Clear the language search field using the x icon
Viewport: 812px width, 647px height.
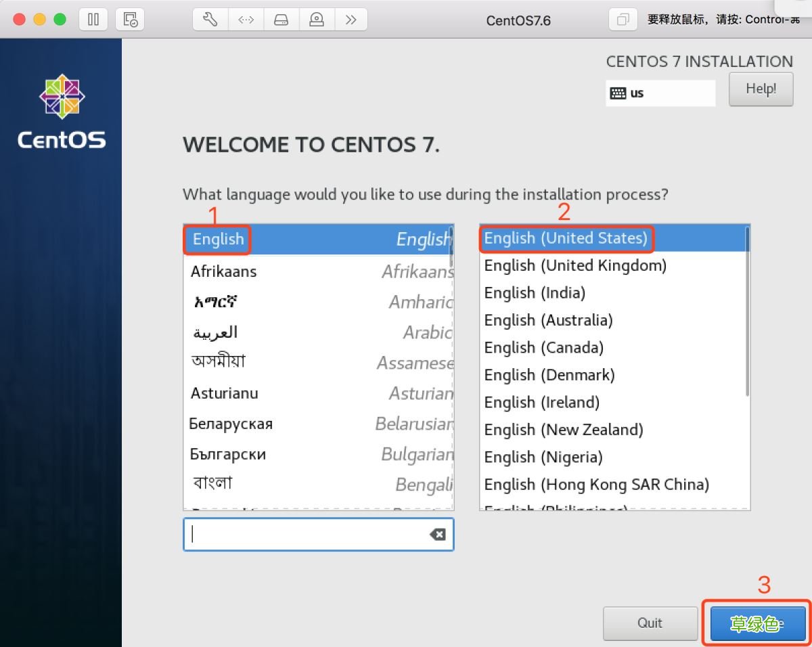(x=438, y=534)
